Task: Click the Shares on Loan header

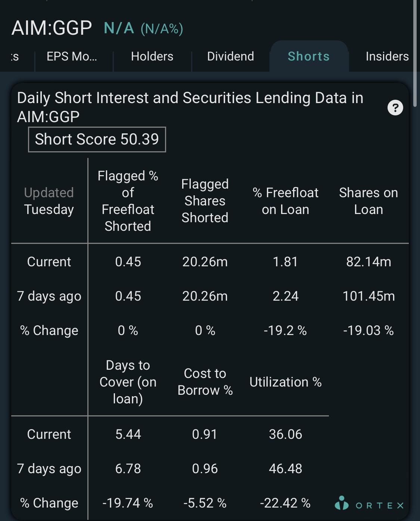Action: tap(368, 201)
